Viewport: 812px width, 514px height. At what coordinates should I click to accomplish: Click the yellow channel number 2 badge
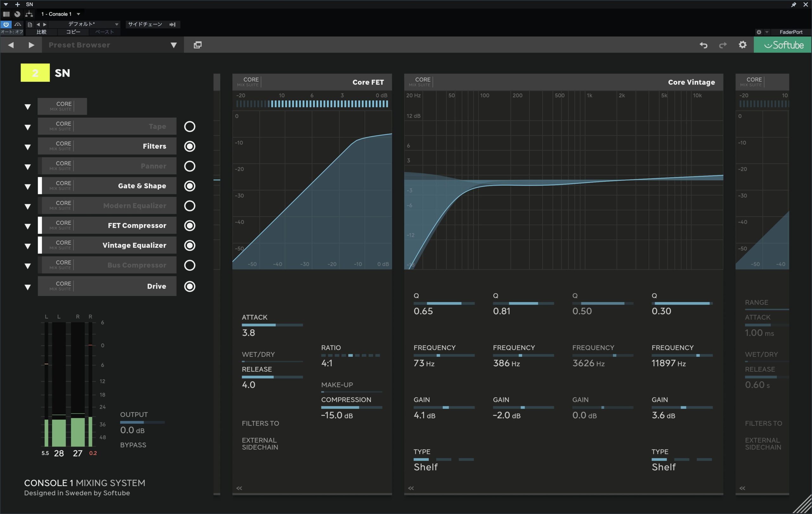(x=35, y=73)
